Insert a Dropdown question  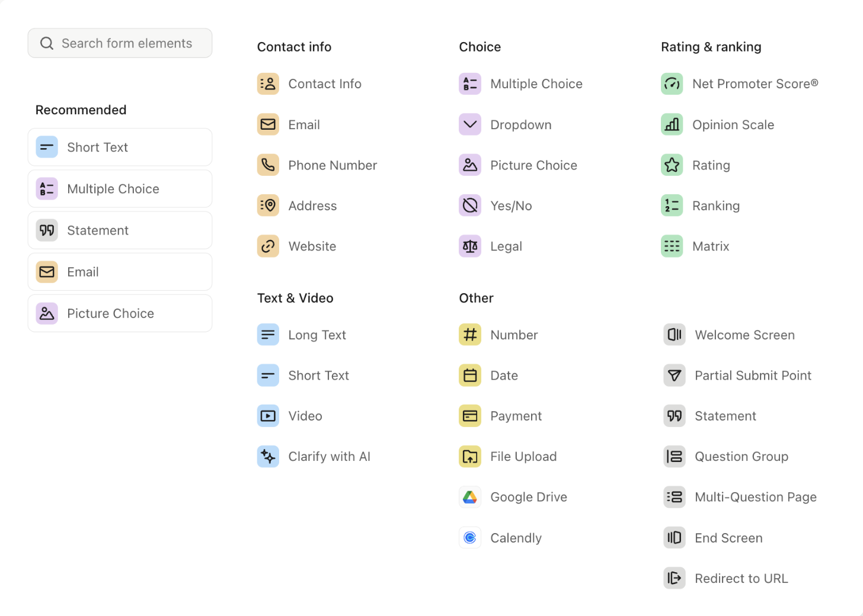pyautogui.click(x=520, y=125)
